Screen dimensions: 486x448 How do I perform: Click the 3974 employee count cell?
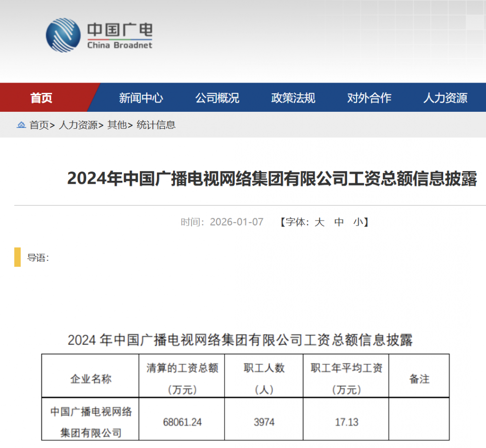click(264, 422)
